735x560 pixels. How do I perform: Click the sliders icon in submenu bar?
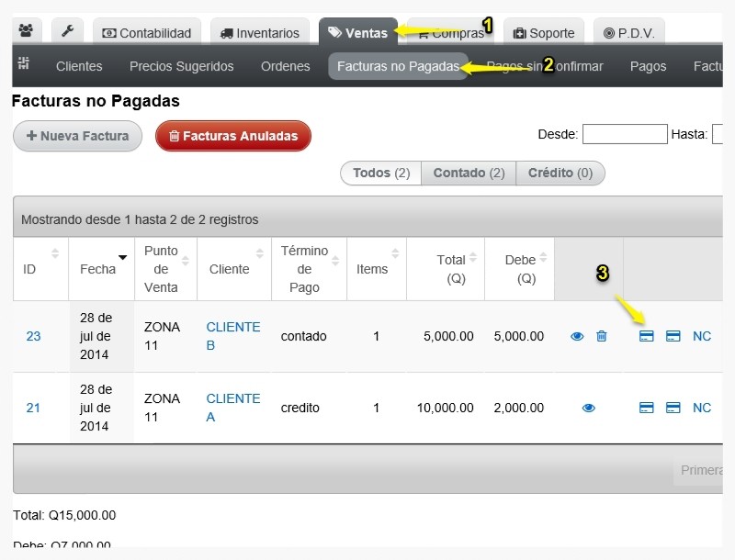click(x=24, y=62)
